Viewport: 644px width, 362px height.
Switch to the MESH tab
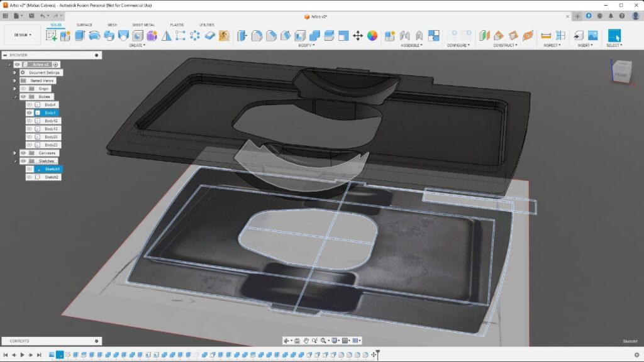pyautogui.click(x=112, y=25)
